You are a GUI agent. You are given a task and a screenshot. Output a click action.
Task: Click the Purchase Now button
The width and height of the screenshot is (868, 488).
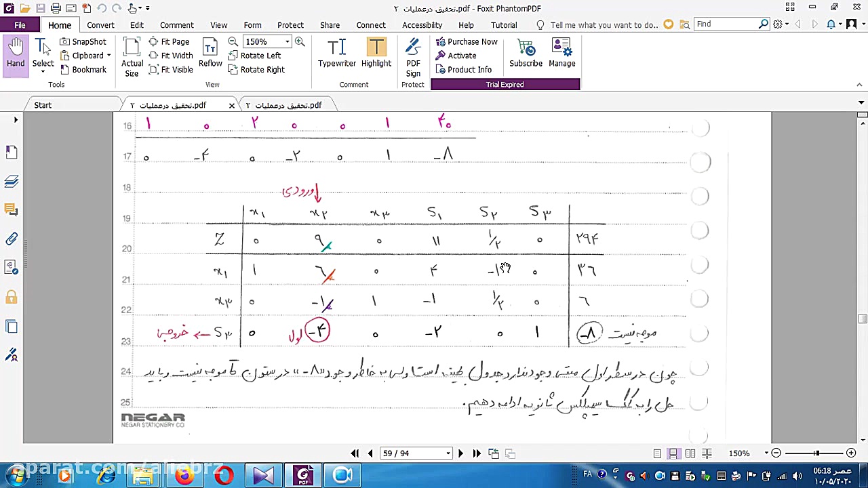pyautogui.click(x=467, y=42)
